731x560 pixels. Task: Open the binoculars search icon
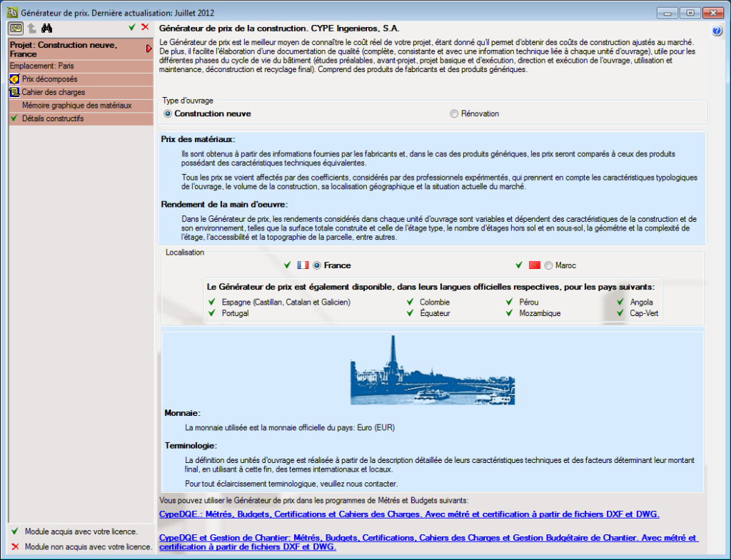pos(46,28)
